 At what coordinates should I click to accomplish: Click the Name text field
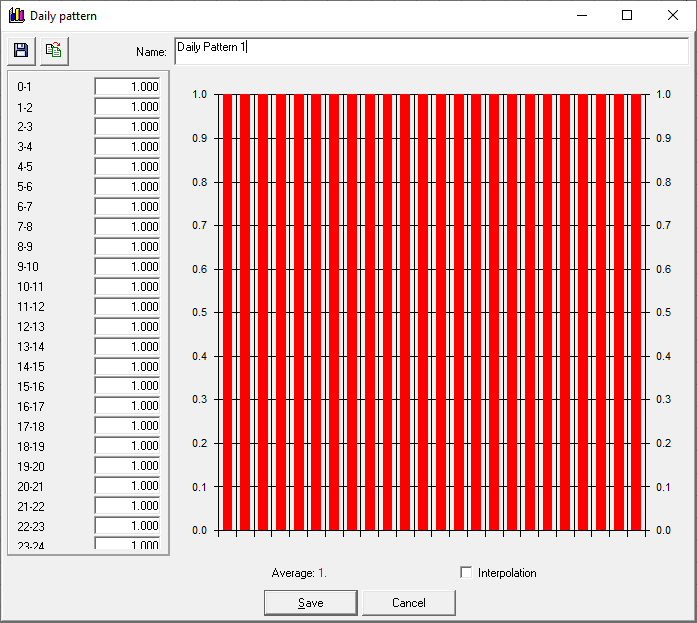coord(430,50)
